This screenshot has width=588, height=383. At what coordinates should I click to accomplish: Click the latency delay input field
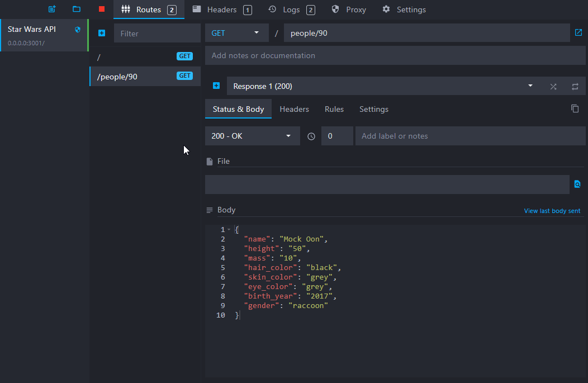336,136
